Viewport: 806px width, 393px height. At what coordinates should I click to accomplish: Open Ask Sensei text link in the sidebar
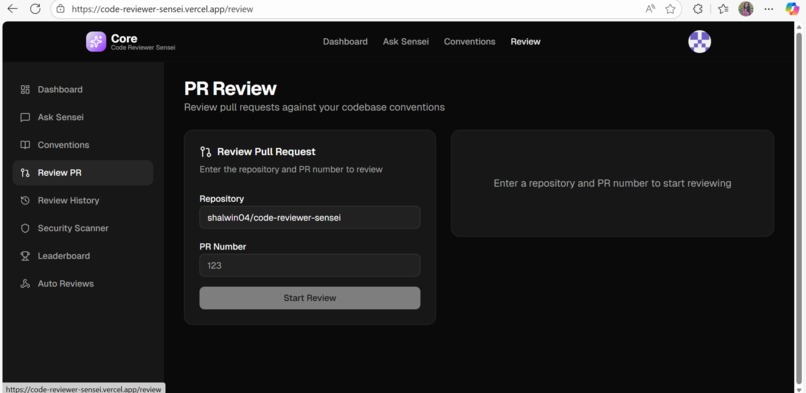tap(61, 117)
